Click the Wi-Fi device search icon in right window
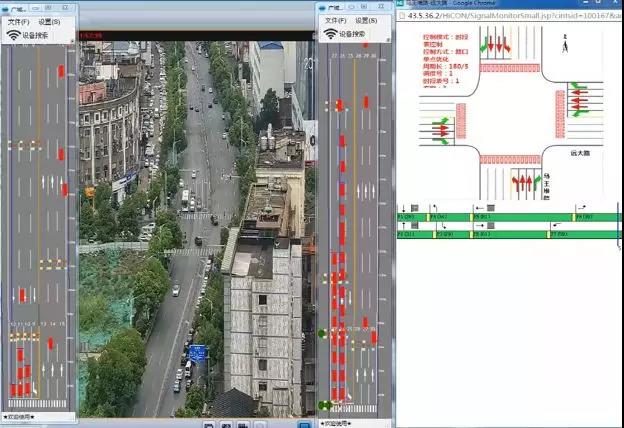 (330, 34)
